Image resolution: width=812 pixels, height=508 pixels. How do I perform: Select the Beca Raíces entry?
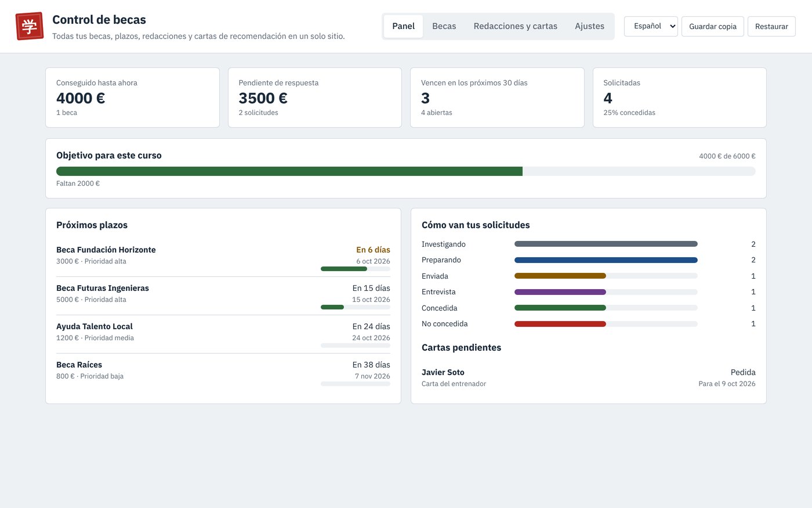(223, 372)
